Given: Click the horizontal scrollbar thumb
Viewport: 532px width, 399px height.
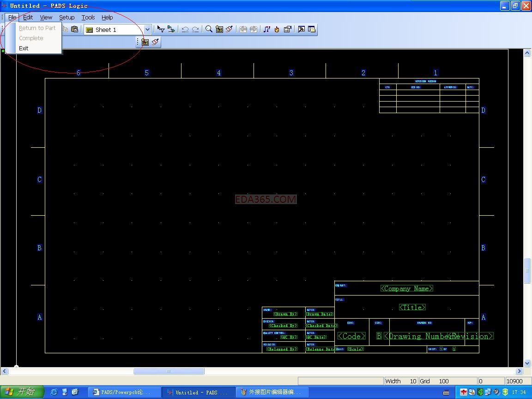Looking at the screenshot, I should (x=169, y=371).
